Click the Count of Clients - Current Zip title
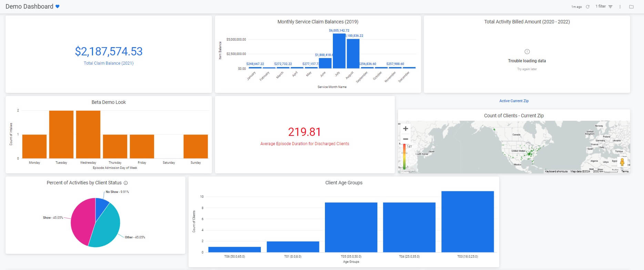The image size is (644, 270). 514,116
